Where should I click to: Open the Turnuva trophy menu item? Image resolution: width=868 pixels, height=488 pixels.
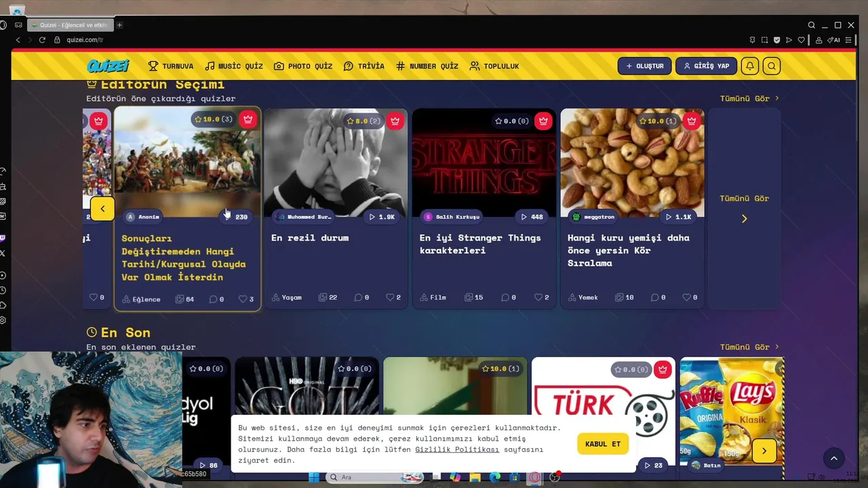(x=171, y=66)
